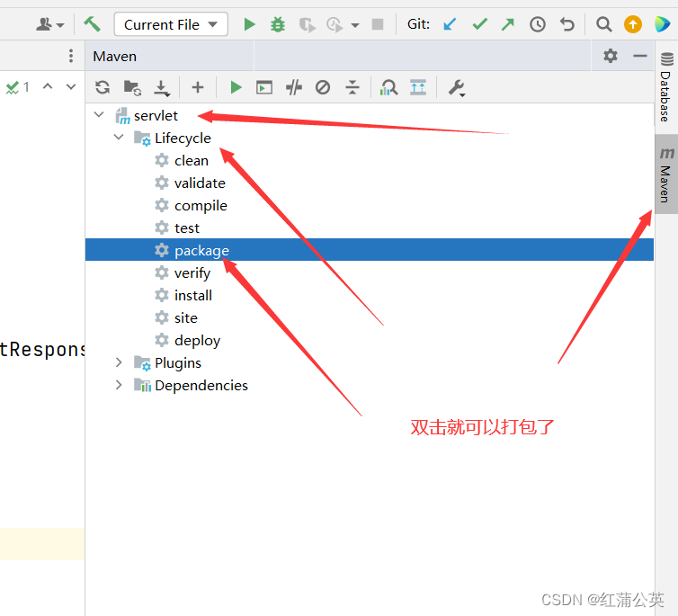Open the editor tab options three-dot menu

click(71, 56)
